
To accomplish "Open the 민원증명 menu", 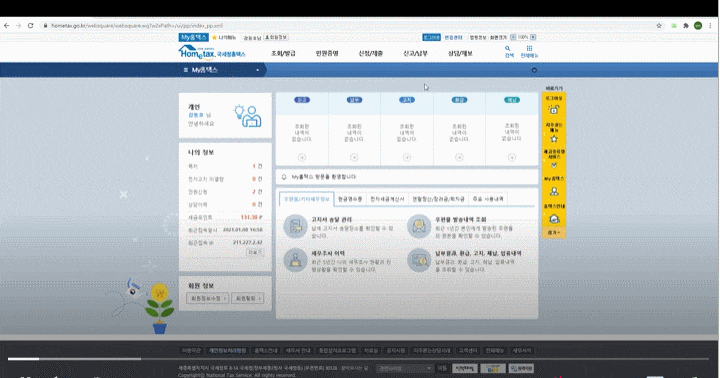I will tap(327, 54).
